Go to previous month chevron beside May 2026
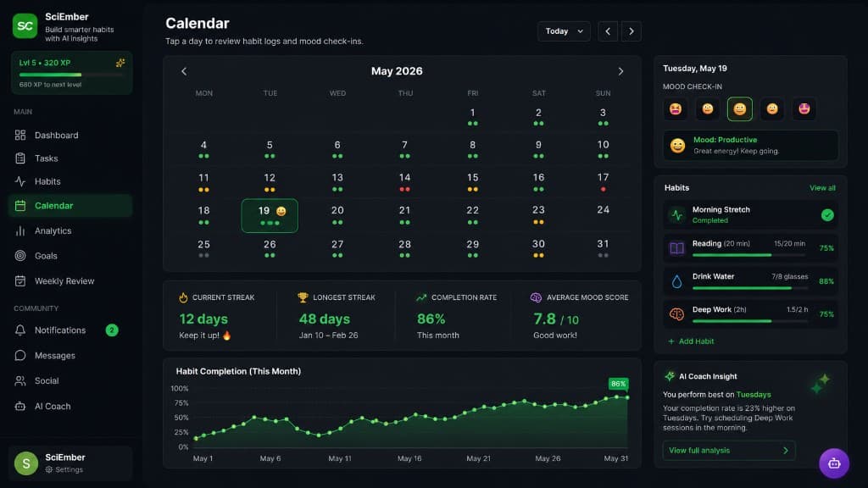 click(184, 71)
